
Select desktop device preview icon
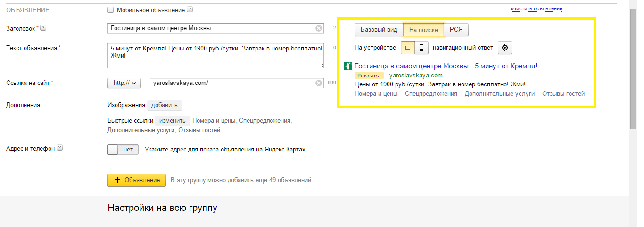click(x=408, y=48)
